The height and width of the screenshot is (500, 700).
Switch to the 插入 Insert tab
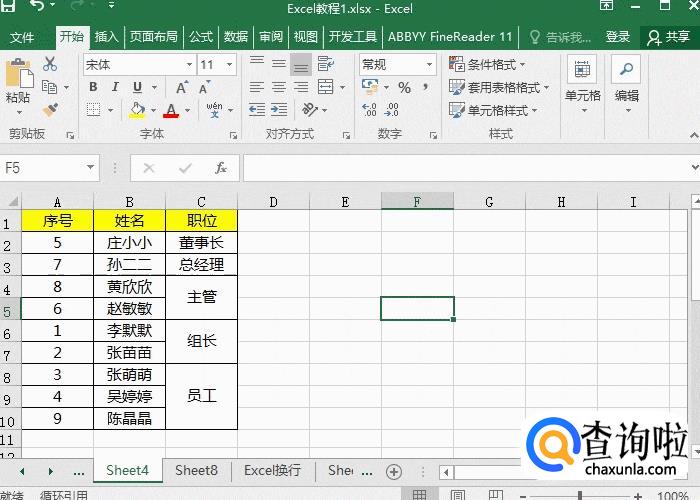point(106,37)
